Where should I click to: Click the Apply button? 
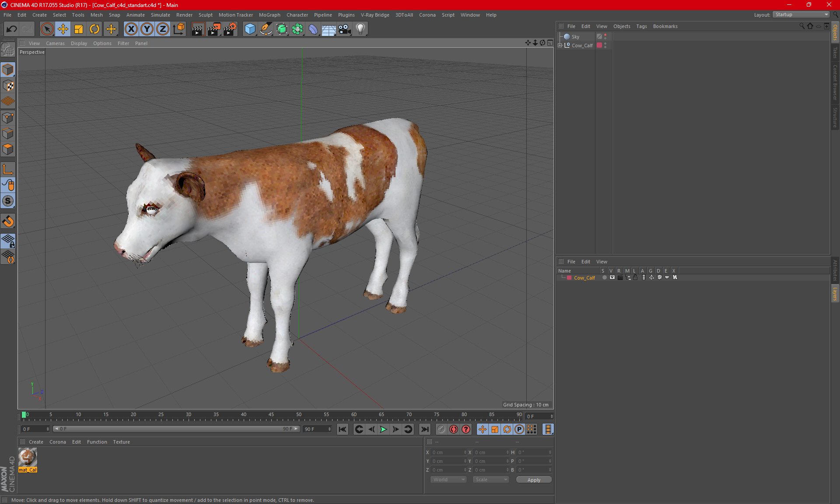(534, 480)
